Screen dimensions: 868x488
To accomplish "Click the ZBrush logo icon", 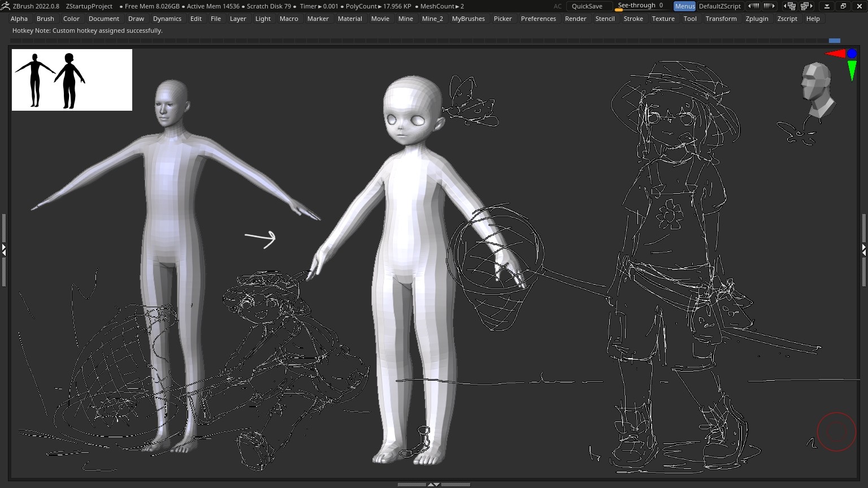I will pyautogui.click(x=6, y=6).
